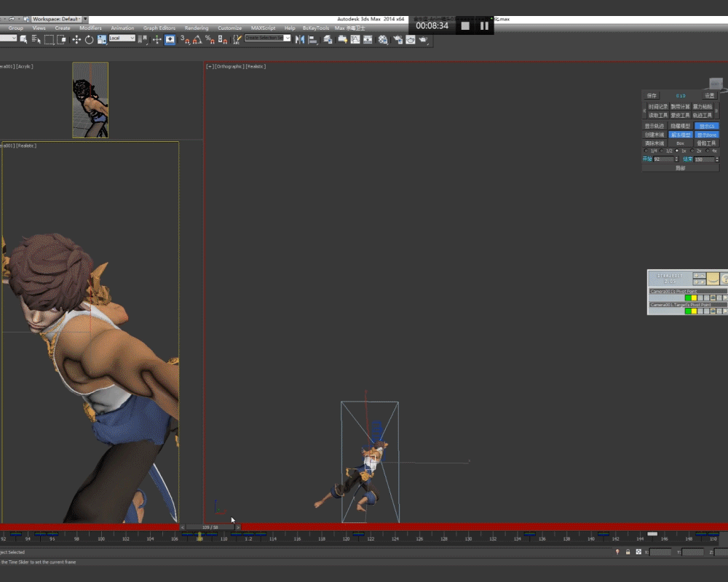Toggle 3D Snaps icon
This screenshot has height=582, width=728.
click(x=185, y=39)
